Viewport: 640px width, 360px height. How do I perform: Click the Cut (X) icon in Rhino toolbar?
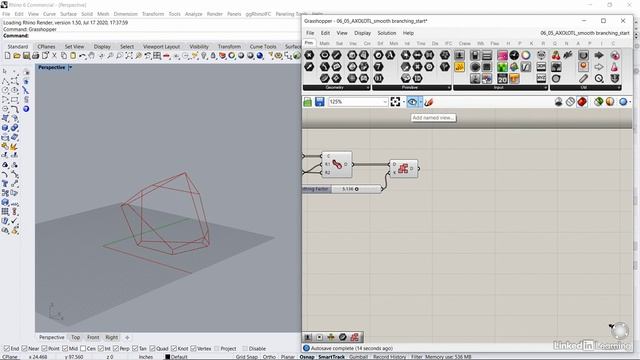54,56
